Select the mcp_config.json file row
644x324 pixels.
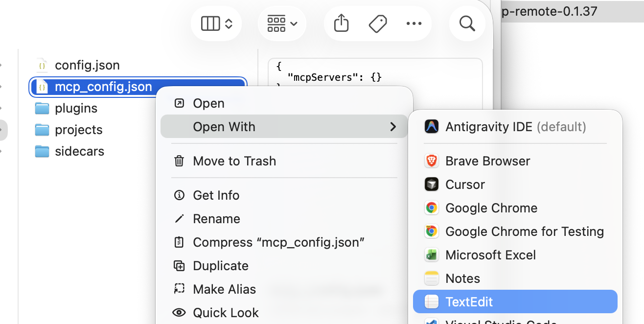point(138,87)
